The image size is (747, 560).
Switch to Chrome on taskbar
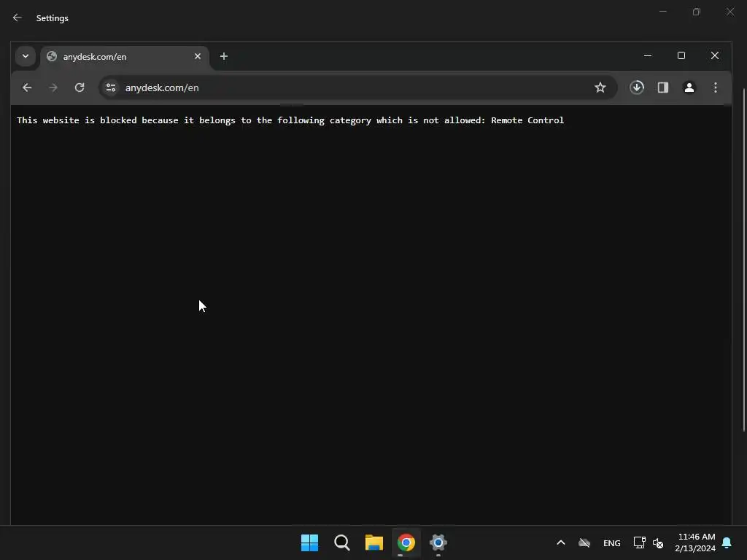406,542
